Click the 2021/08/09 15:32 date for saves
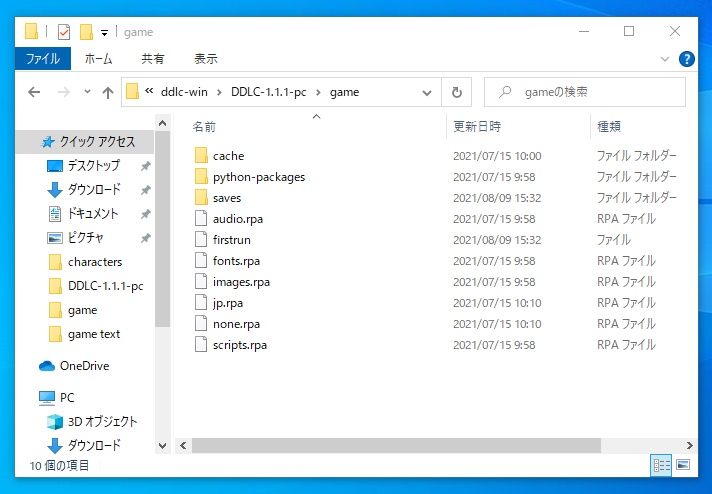The width and height of the screenshot is (712, 494). click(x=497, y=198)
